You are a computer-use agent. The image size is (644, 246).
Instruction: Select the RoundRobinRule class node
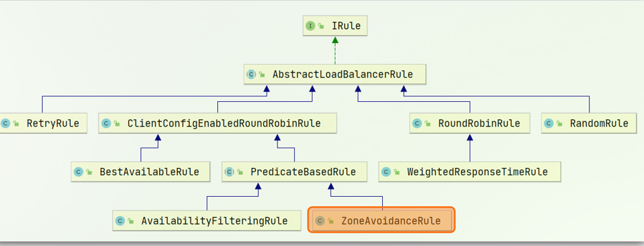[469, 123]
